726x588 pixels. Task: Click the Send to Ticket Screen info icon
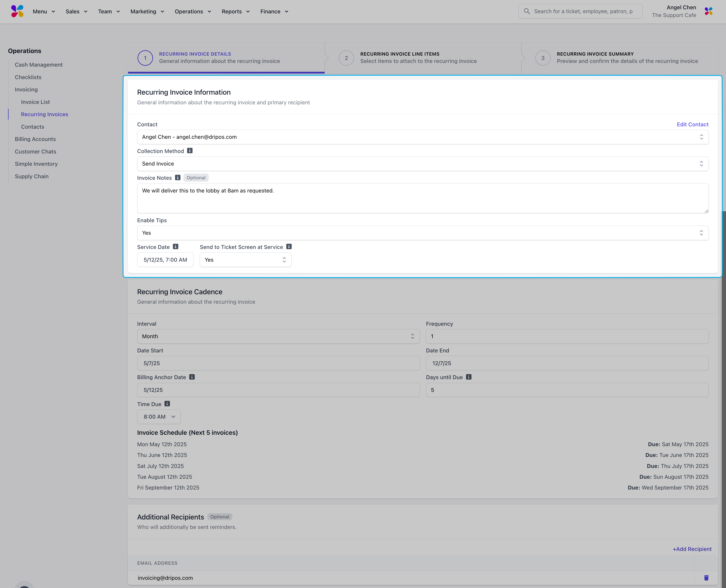tap(289, 247)
